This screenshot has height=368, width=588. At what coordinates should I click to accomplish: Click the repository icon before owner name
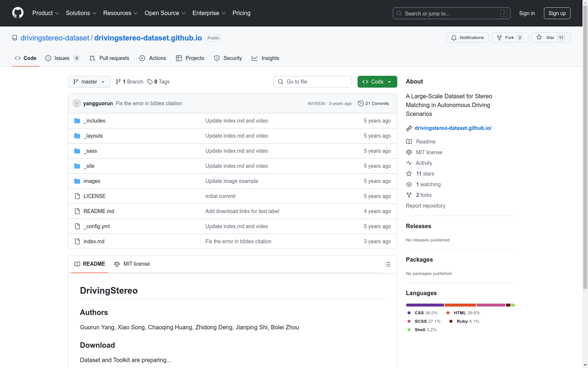(15, 38)
